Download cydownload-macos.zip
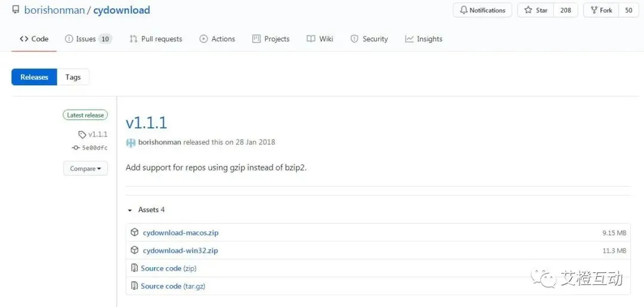The height and width of the screenshot is (307, 644). point(181,232)
